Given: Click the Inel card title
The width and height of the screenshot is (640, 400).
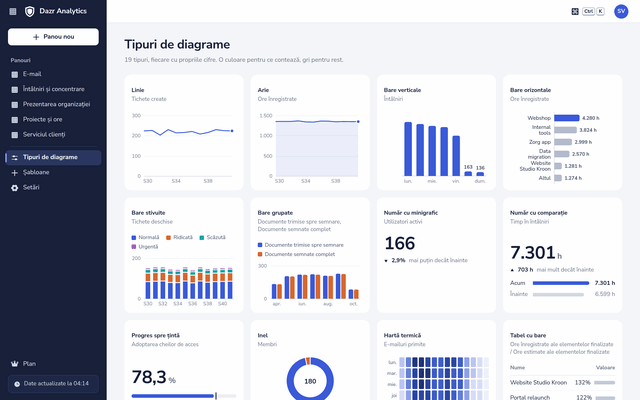Looking at the screenshot, I should pos(262,336).
